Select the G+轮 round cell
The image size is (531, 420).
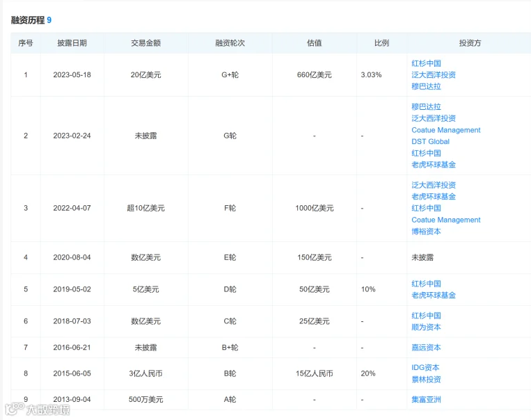point(230,75)
